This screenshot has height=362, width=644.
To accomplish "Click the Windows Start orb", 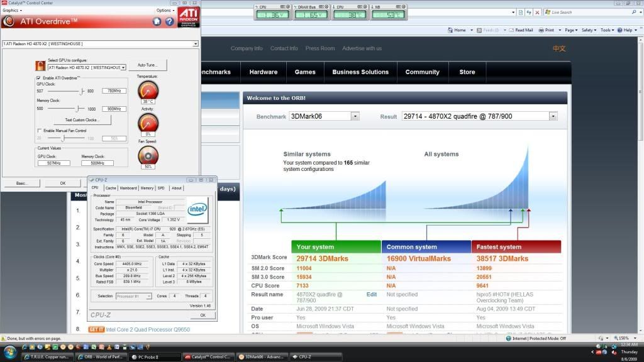I will pos(9,353).
